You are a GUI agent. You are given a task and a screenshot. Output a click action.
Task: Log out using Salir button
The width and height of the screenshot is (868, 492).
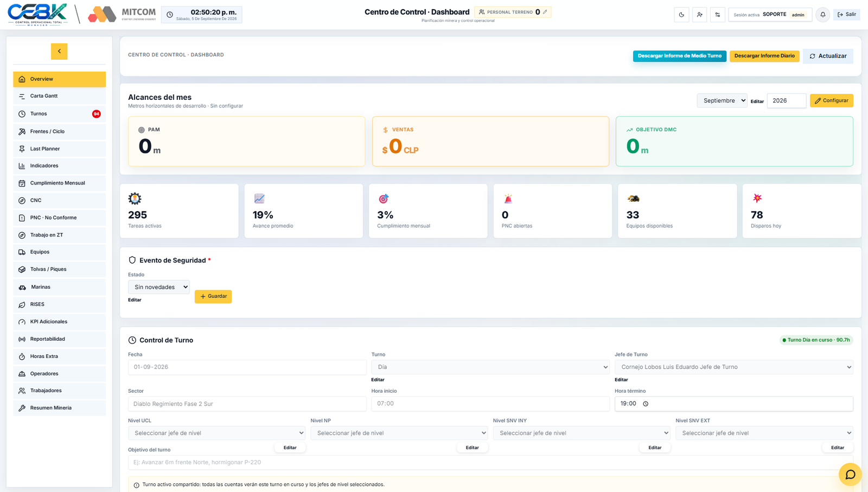(847, 15)
